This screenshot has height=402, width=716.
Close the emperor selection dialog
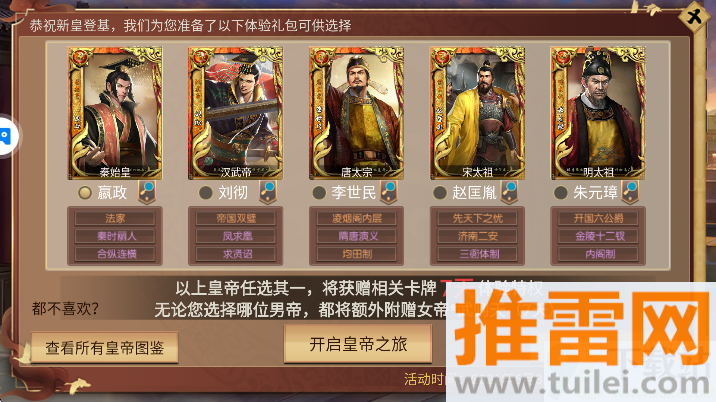click(694, 17)
